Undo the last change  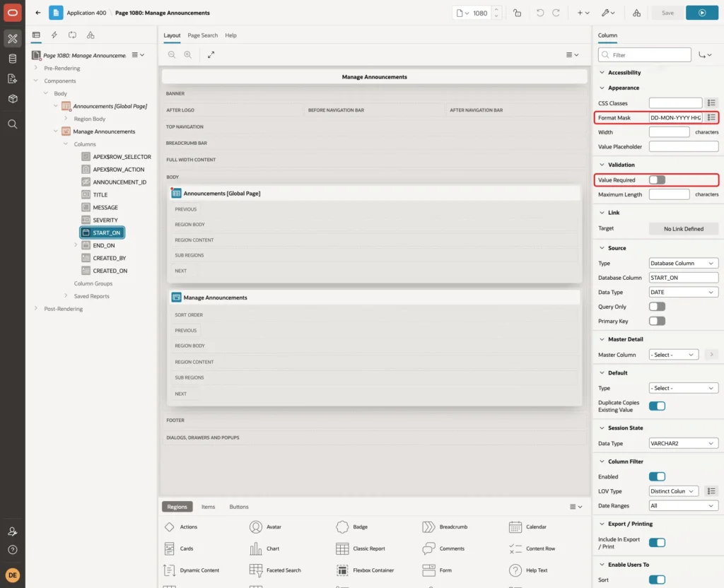[539, 13]
